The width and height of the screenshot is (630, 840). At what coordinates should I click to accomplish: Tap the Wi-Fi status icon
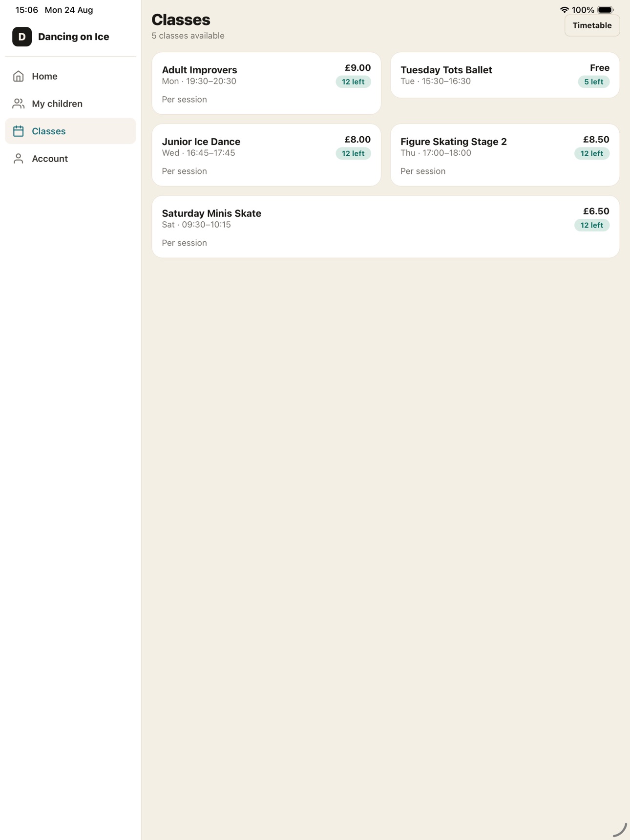coord(564,10)
